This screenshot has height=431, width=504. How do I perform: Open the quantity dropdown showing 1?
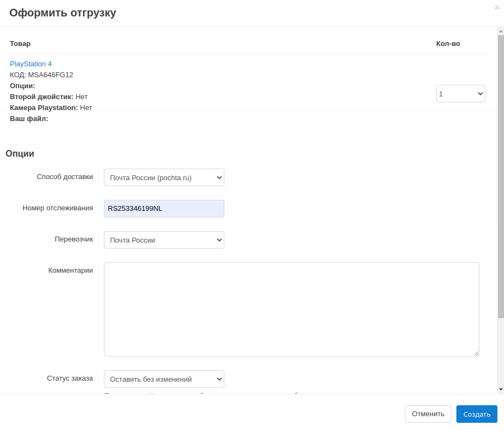coord(460,94)
